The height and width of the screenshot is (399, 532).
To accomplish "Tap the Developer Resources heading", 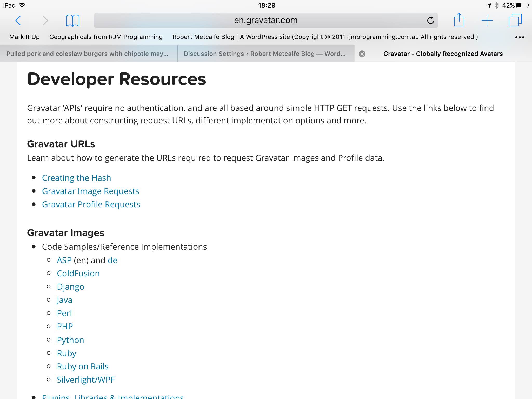I will 117,79.
